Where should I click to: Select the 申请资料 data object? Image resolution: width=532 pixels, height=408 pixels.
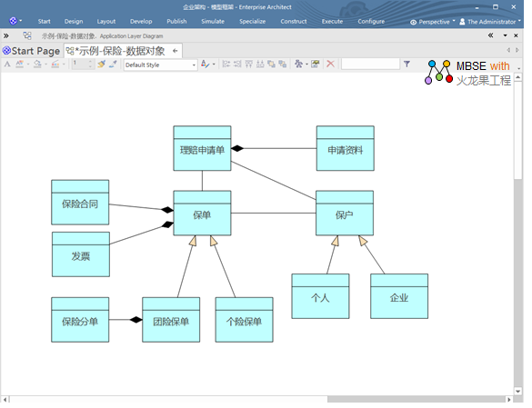346,148
